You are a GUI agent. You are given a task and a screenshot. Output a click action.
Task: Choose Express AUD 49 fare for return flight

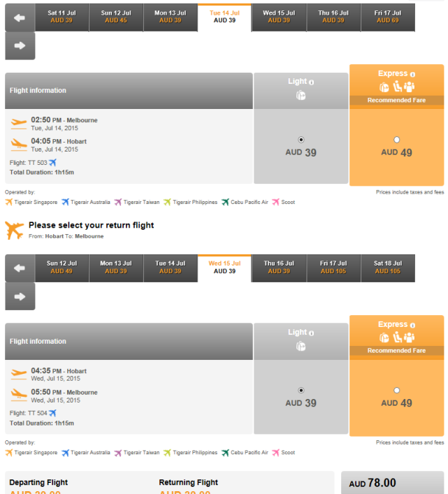(397, 391)
